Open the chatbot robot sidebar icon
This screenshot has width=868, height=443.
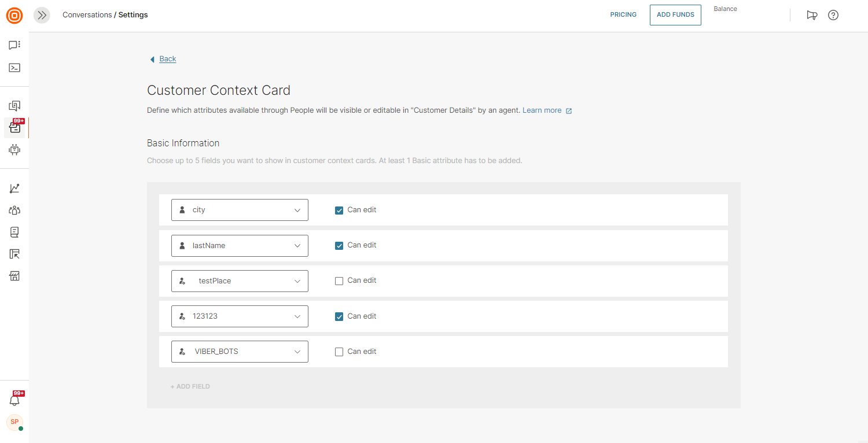pos(14,150)
